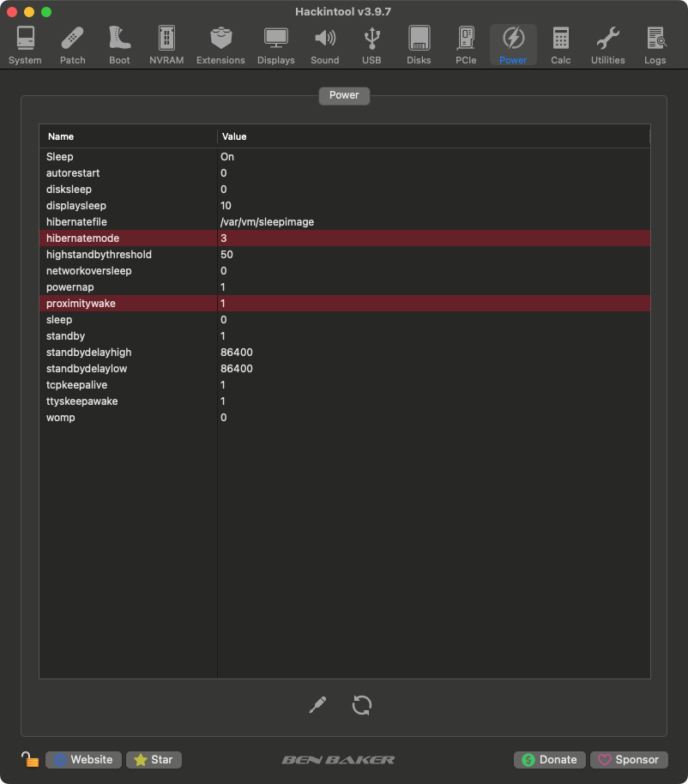Open the Patch tool section

[x=73, y=45]
